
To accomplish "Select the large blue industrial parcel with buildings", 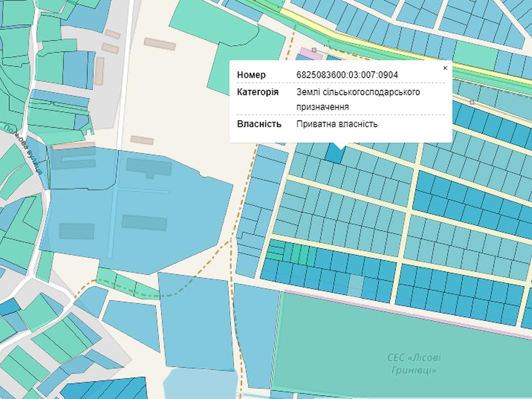I will coord(139,211).
